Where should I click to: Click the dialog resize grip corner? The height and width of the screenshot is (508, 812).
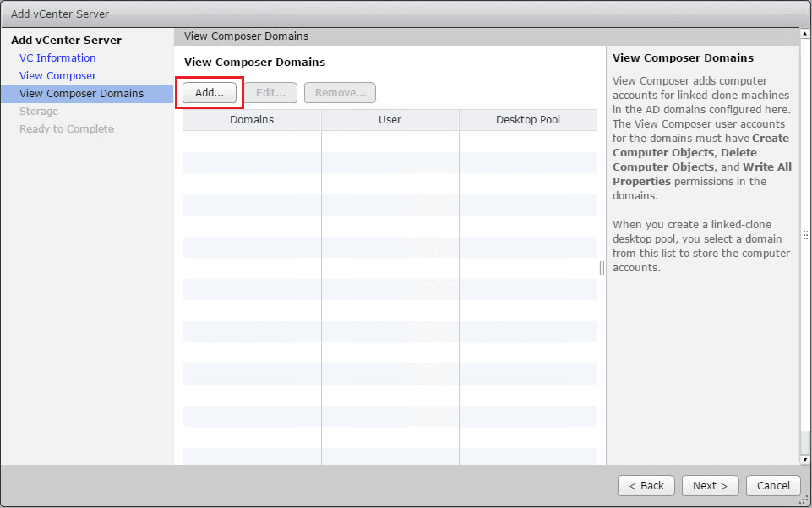(804, 500)
